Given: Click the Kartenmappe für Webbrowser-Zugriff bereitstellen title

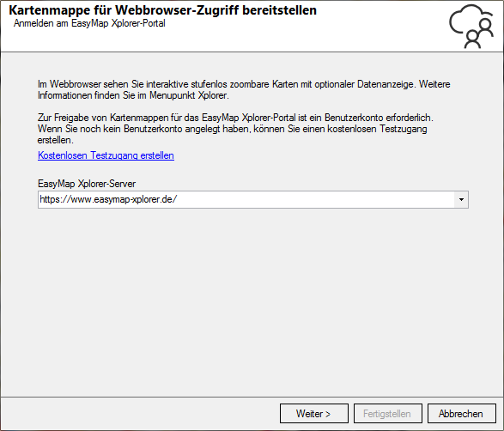Looking at the screenshot, I should pyautogui.click(x=162, y=10).
